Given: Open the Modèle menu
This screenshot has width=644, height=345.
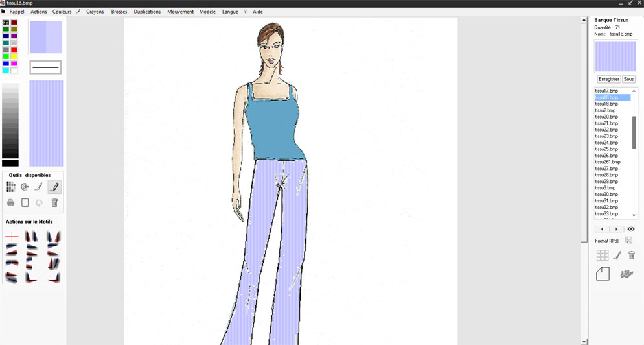Looking at the screenshot, I should tap(207, 12).
